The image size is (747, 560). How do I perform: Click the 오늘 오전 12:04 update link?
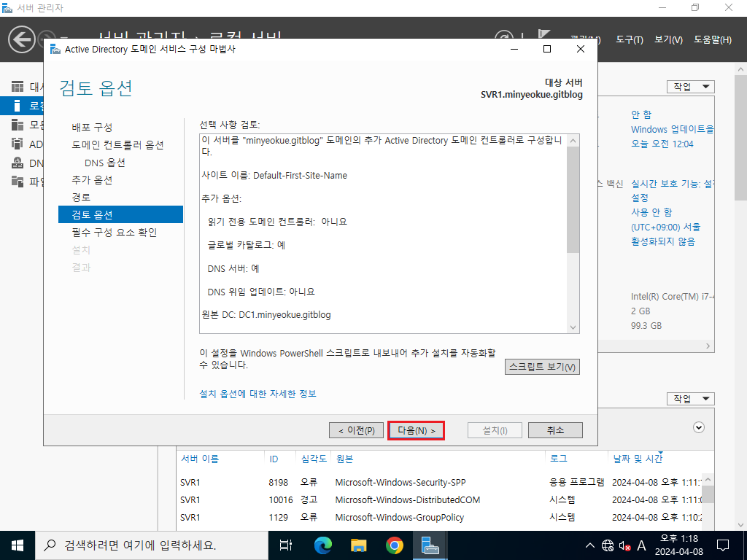662,144
